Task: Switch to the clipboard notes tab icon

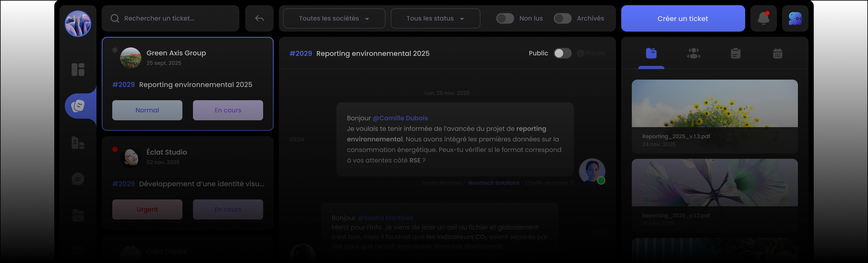Action: pyautogui.click(x=736, y=53)
